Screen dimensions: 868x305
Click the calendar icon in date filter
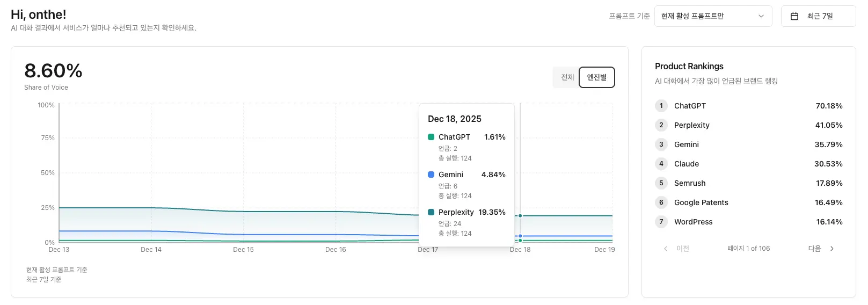tap(794, 16)
